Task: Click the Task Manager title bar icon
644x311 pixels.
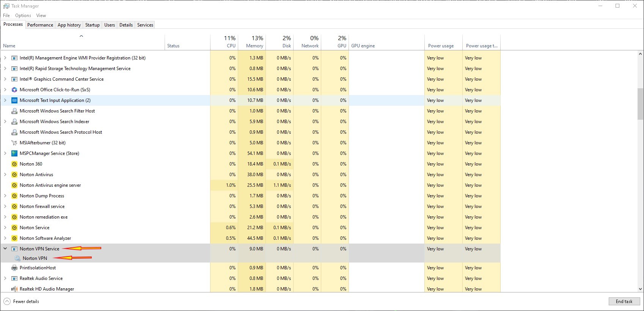Action: click(6, 6)
